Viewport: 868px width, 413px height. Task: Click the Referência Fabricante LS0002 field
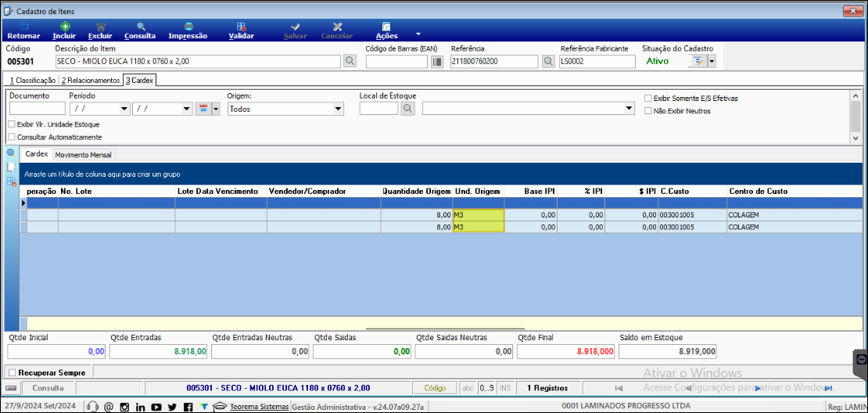(x=597, y=62)
